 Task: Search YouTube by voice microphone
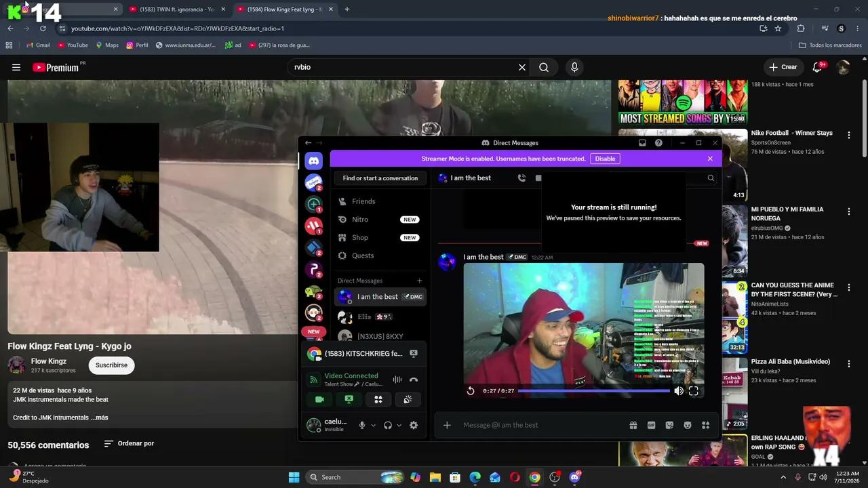574,67
